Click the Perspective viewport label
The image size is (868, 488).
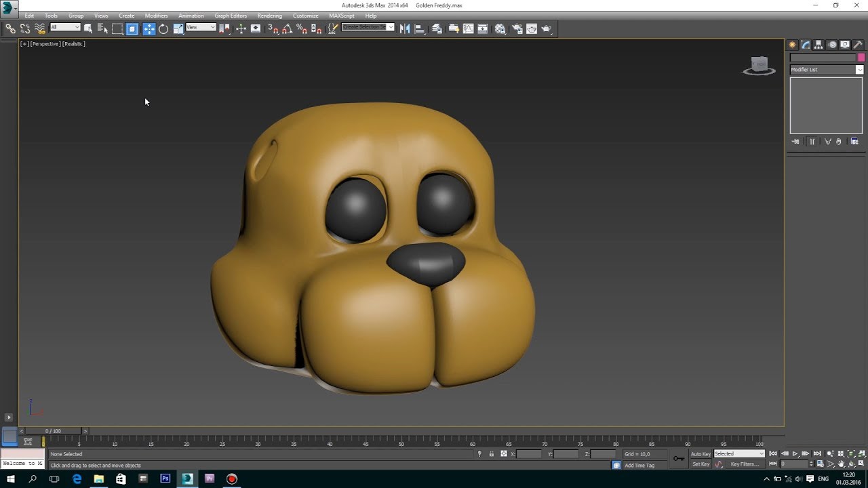45,44
